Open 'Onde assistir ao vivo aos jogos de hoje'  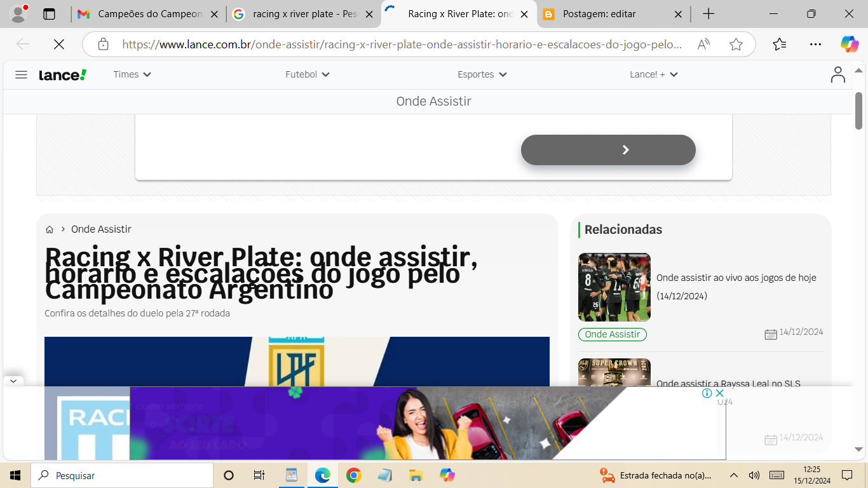point(736,287)
